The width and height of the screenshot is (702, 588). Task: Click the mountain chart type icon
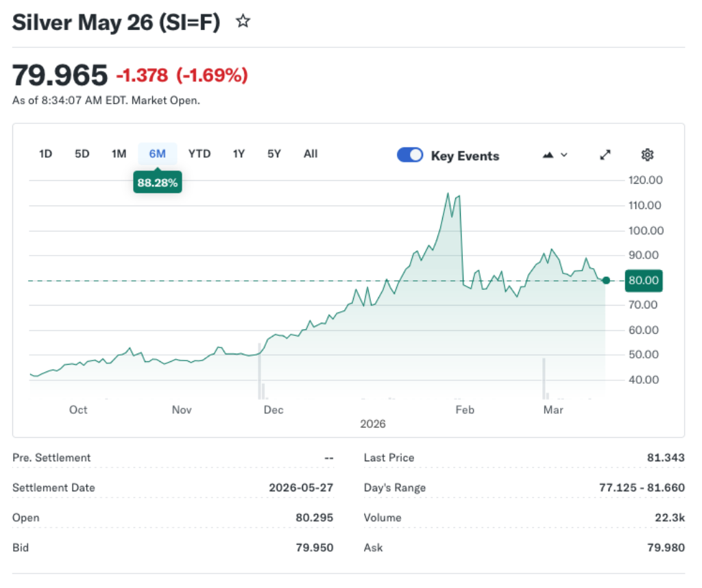548,155
